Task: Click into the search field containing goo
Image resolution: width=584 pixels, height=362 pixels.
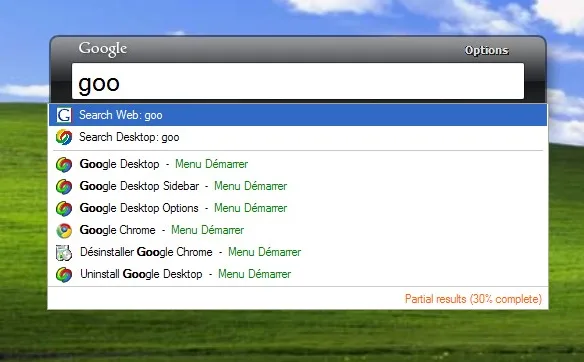Action: pyautogui.click(x=298, y=81)
